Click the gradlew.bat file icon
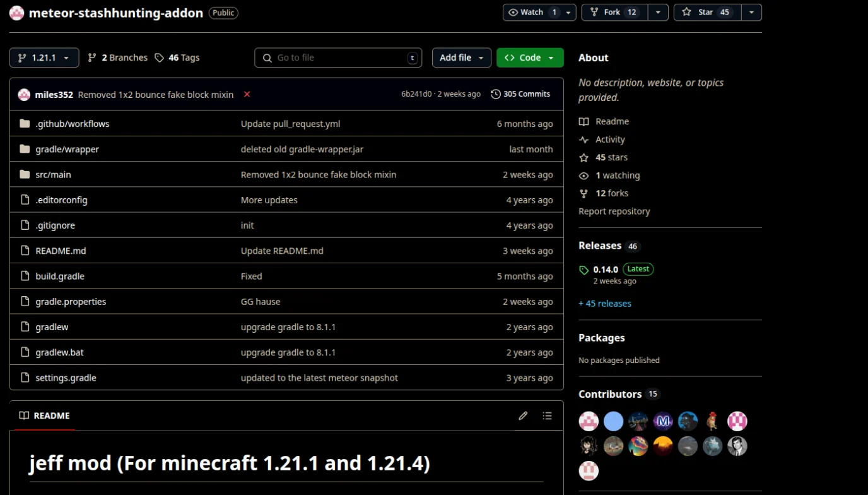The width and height of the screenshot is (868, 495). [25, 352]
